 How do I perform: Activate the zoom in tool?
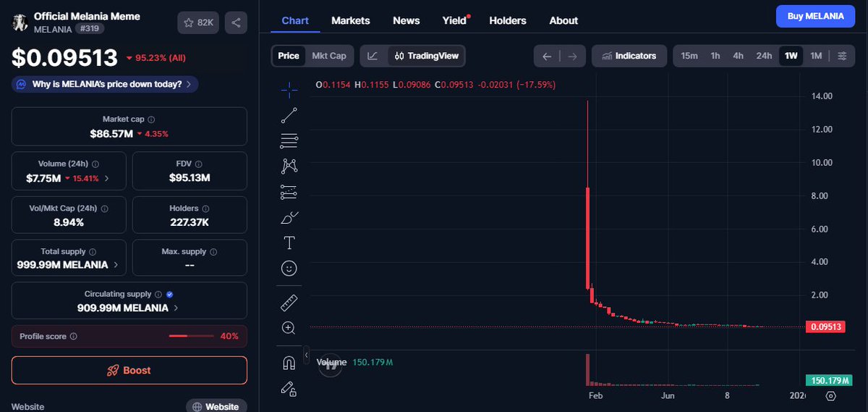pyautogui.click(x=289, y=328)
